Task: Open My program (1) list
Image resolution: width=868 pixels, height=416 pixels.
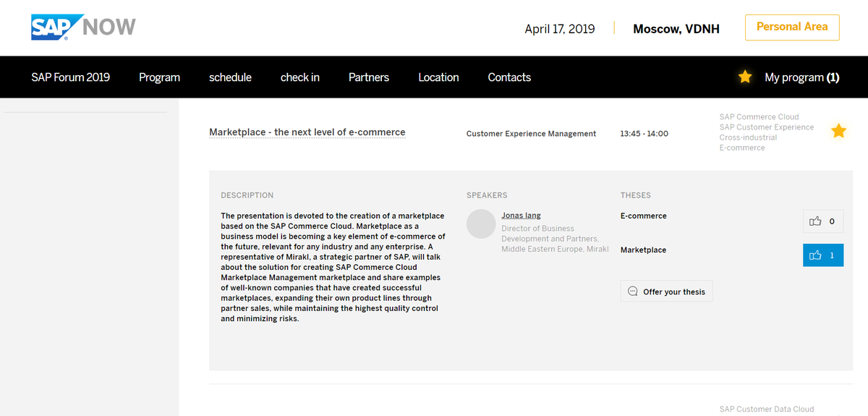Action: 802,77
